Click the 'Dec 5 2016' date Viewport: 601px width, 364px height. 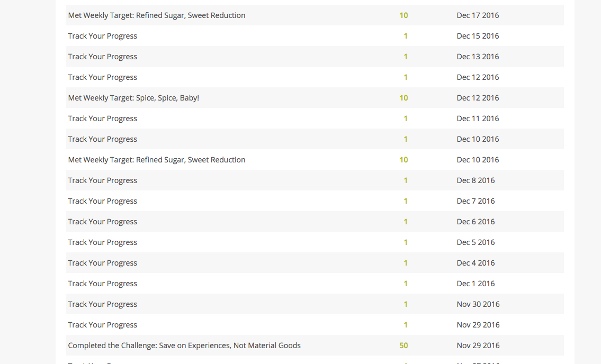pyautogui.click(x=476, y=242)
